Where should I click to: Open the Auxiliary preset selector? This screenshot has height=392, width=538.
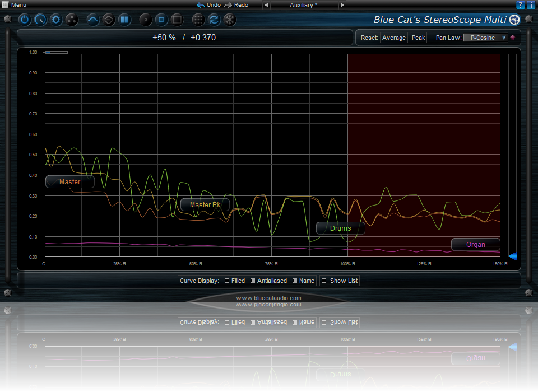(303, 5)
